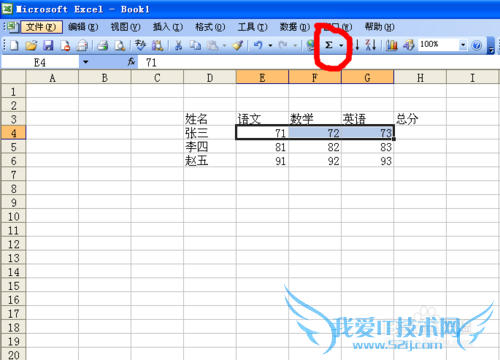Open the zoom percentage dropdown
500x360 pixels.
463,45
